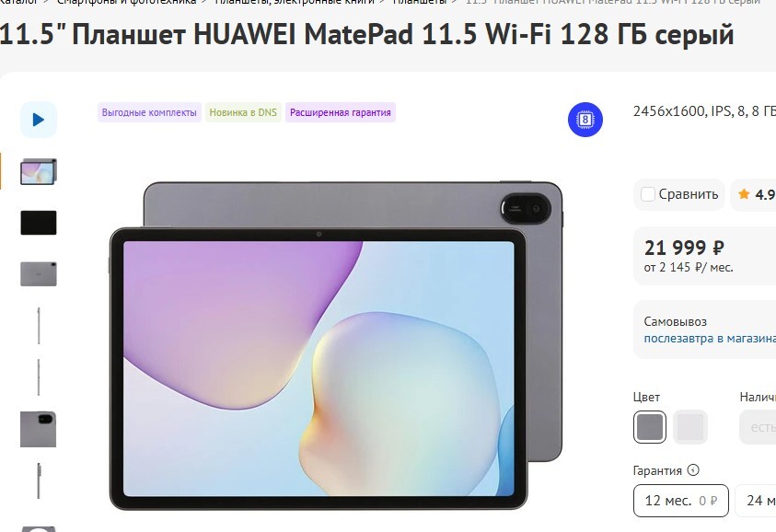This screenshot has width=776, height=532.
Task: View the black screen thumbnail
Action: (x=39, y=223)
